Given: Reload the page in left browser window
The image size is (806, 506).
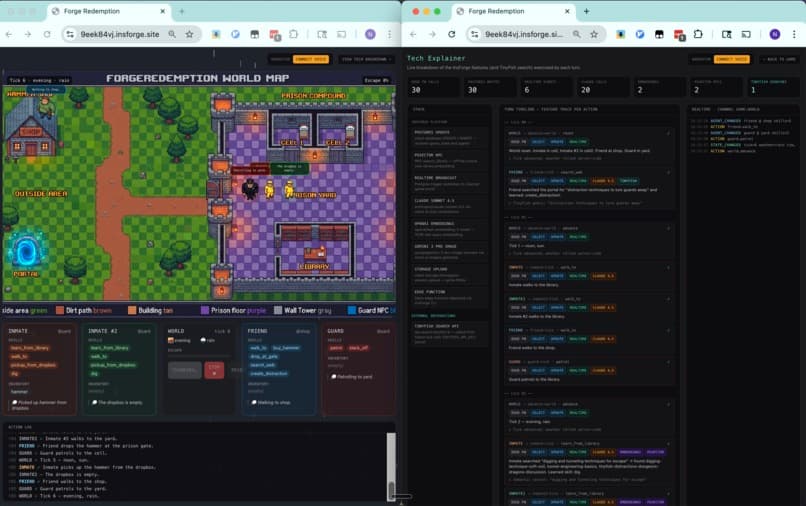Looking at the screenshot, I should coord(47,34).
